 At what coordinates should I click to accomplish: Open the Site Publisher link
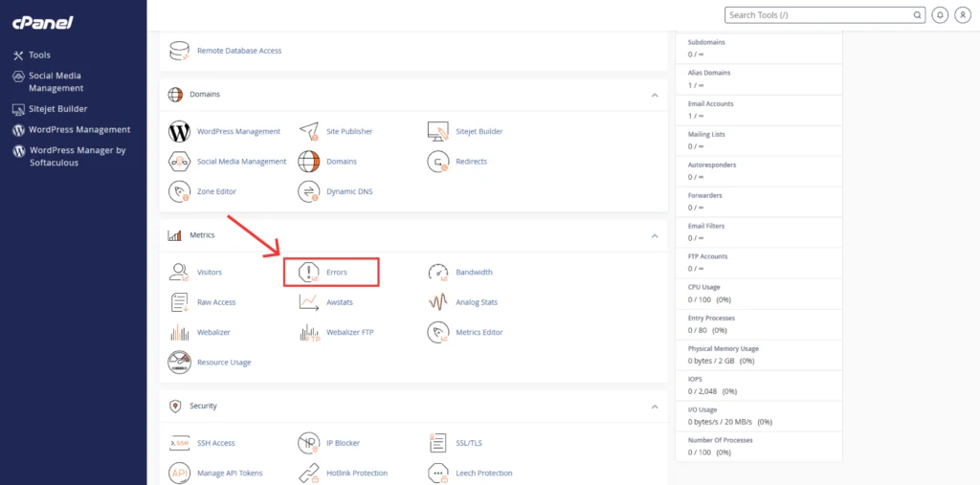[x=349, y=132]
